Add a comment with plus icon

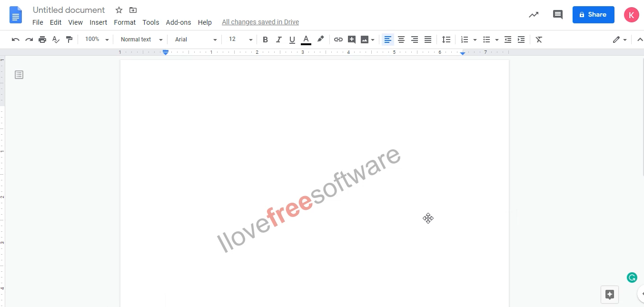coord(352,40)
